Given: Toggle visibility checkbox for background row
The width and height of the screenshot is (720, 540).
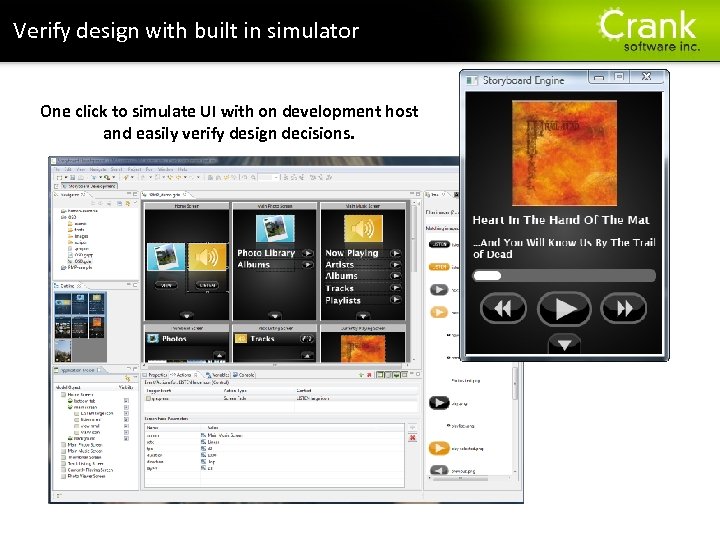Looking at the screenshot, I should 126,439.
